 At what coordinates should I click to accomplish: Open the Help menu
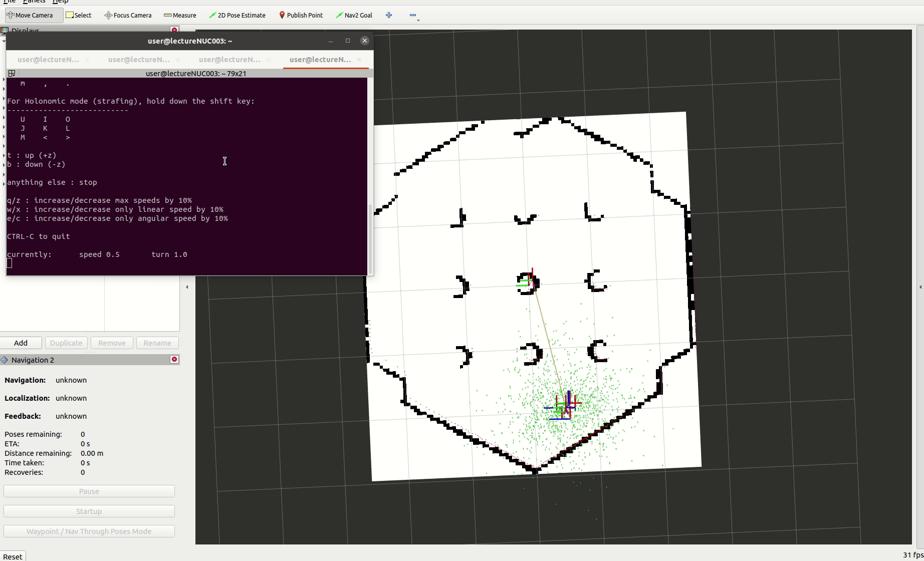coord(60,2)
